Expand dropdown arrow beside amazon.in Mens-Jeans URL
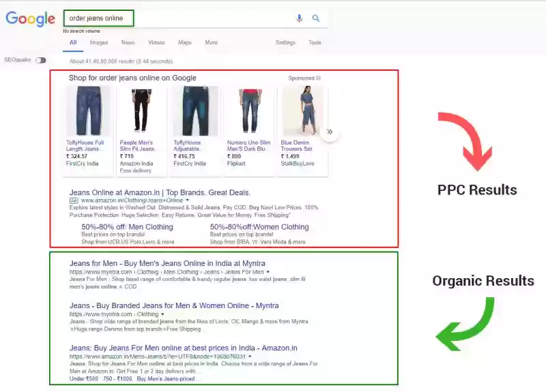 pos(250,357)
